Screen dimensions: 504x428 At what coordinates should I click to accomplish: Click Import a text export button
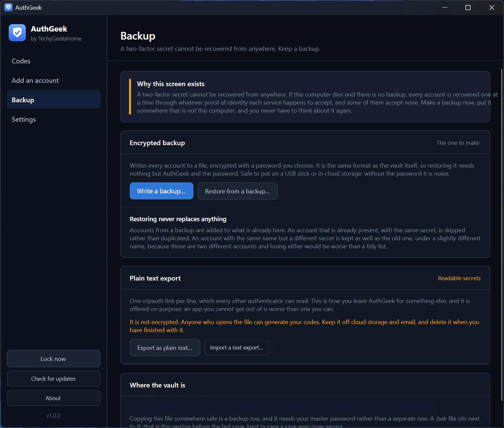click(x=237, y=347)
